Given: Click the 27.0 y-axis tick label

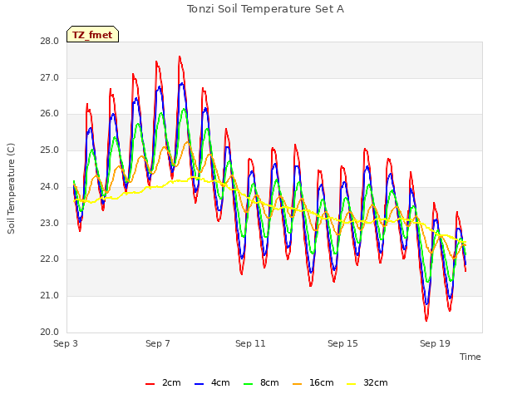Looking at the screenshot, I should 50,77.
